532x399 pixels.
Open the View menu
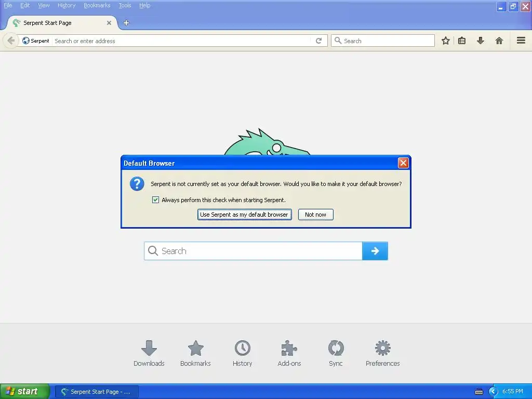coord(44,5)
